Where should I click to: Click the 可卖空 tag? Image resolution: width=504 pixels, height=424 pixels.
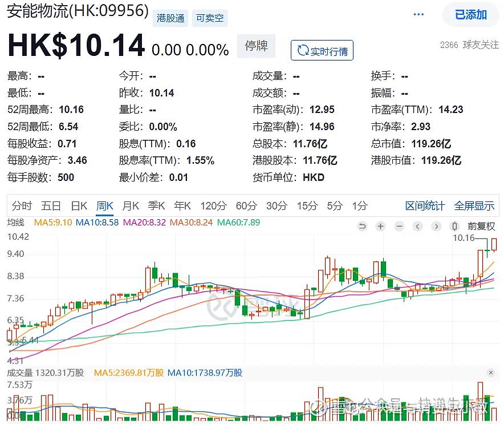(x=210, y=18)
